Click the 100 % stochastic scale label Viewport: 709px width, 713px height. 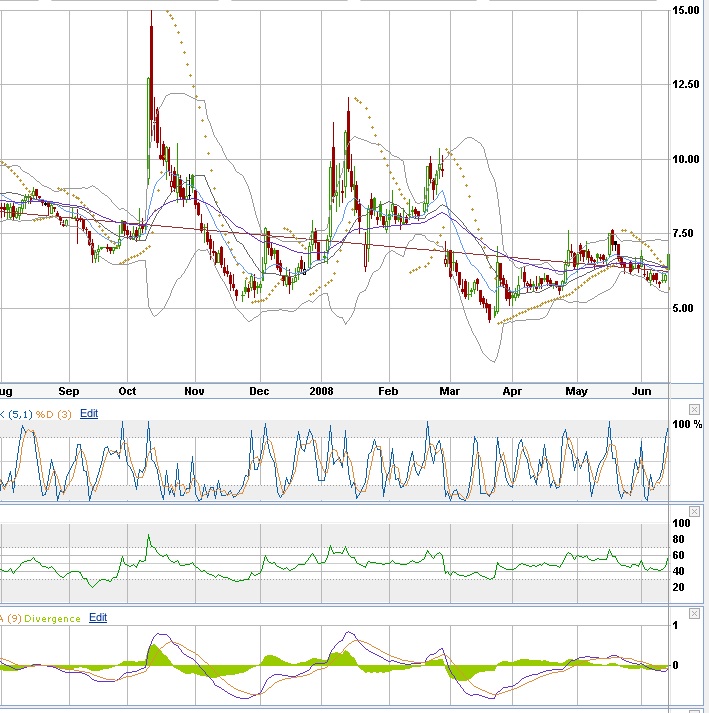pos(688,425)
